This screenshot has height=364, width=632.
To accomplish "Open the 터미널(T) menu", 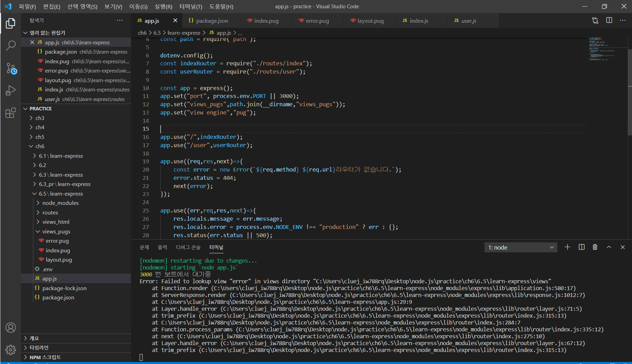I will click(x=190, y=7).
